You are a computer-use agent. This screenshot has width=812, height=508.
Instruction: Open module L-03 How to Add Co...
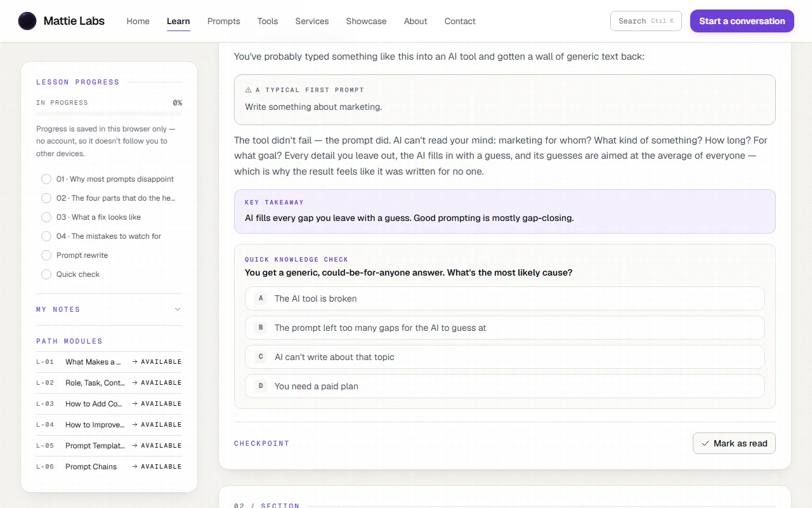tap(109, 404)
